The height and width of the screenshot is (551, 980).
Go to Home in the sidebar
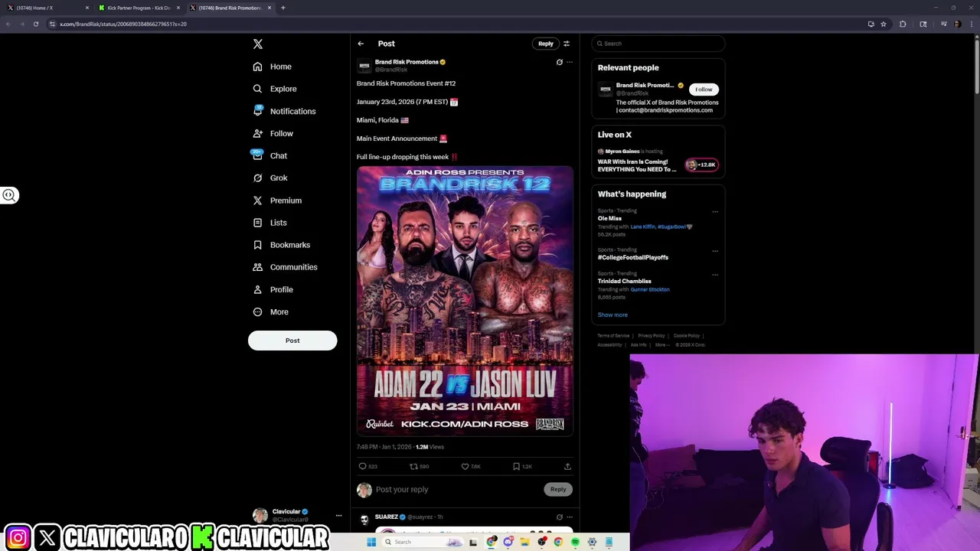pyautogui.click(x=273, y=67)
